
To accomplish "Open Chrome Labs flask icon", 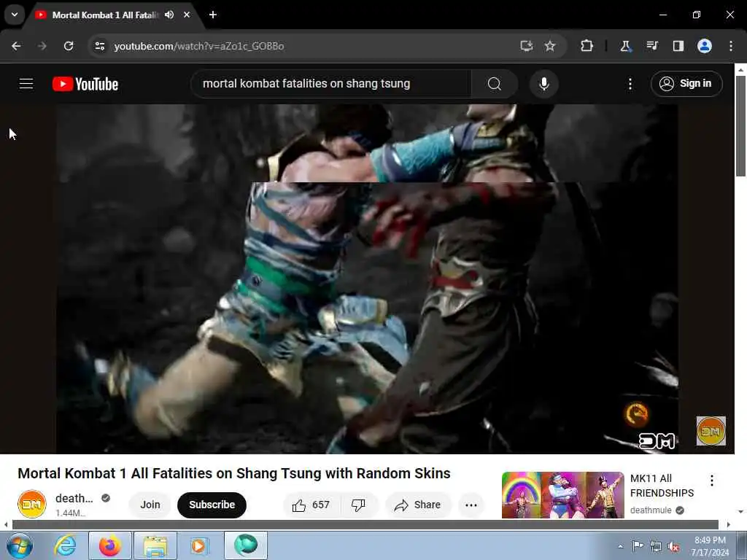I will 625,46.
